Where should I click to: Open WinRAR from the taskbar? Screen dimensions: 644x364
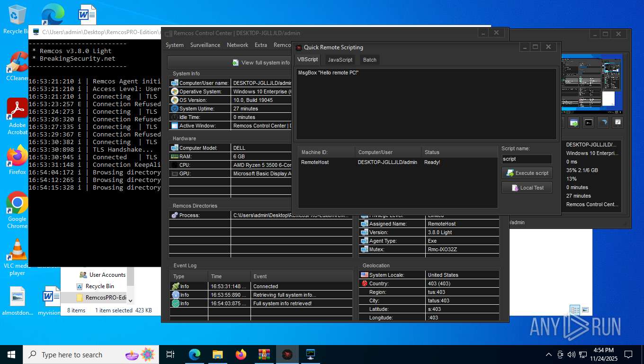click(x=264, y=354)
